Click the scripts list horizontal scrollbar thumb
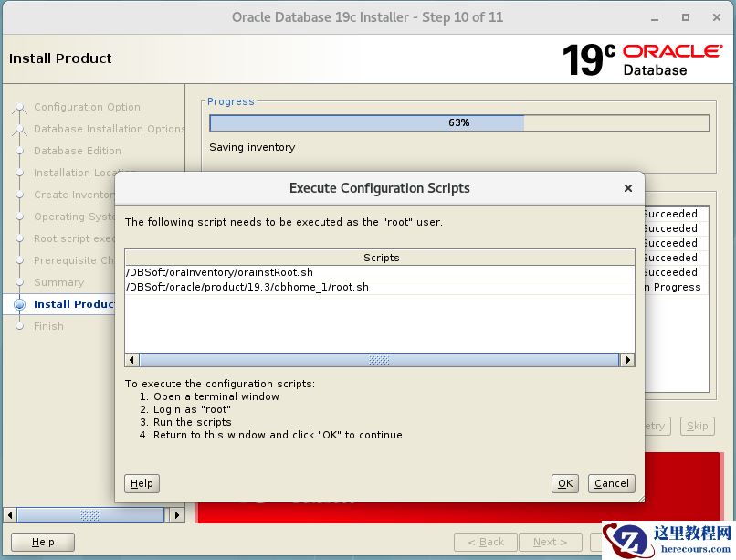Viewport: 736px width, 560px height. pyautogui.click(x=379, y=360)
